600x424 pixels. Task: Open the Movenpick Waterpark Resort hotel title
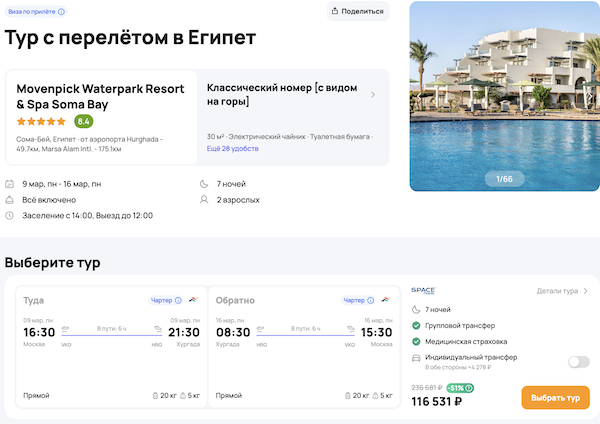pyautogui.click(x=100, y=95)
